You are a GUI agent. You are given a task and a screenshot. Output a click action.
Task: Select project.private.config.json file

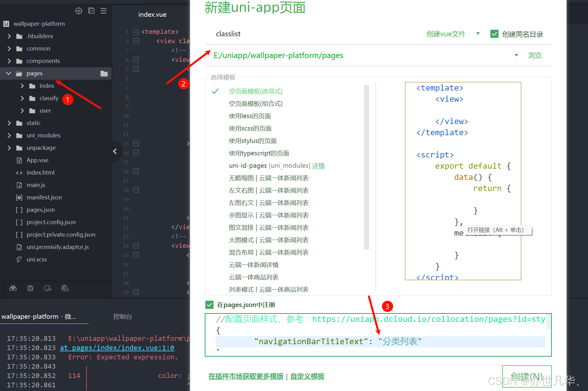(61, 235)
